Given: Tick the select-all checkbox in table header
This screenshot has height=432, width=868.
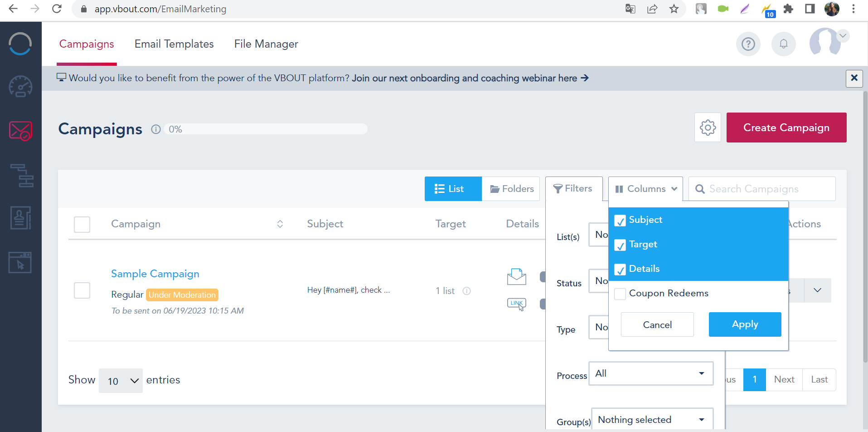Looking at the screenshot, I should pyautogui.click(x=82, y=224).
